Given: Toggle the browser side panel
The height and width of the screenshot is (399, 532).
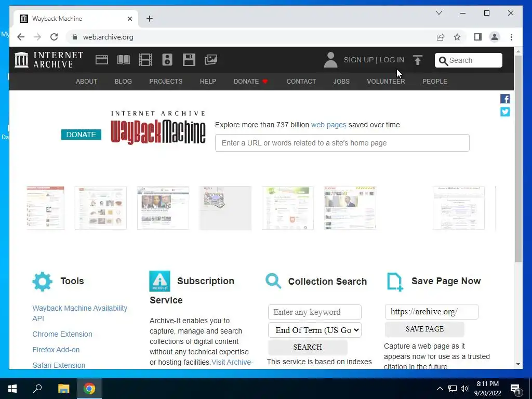Looking at the screenshot, I should coord(478,37).
